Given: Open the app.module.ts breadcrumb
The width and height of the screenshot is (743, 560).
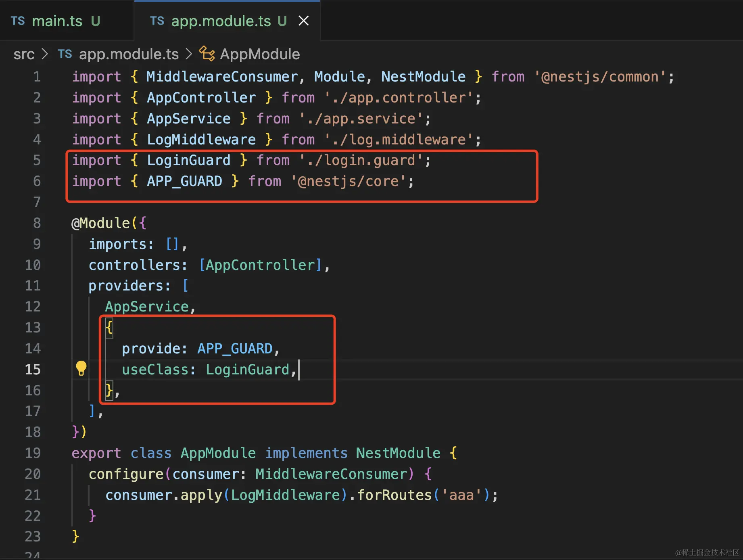Looking at the screenshot, I should (x=129, y=54).
